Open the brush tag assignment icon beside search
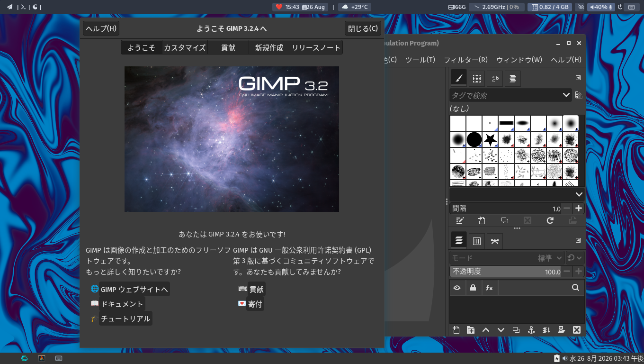Image resolution: width=644 pixels, height=364 pixels. click(x=579, y=95)
